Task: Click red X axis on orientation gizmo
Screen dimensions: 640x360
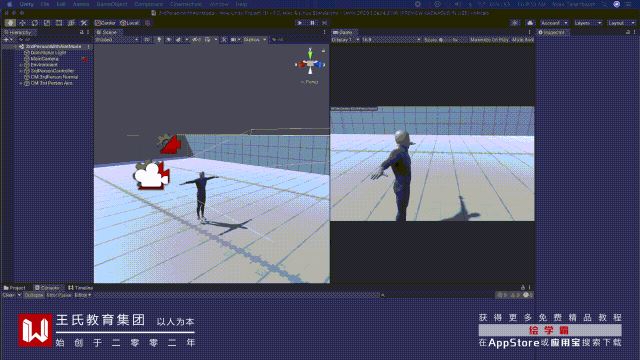Action: pos(301,64)
